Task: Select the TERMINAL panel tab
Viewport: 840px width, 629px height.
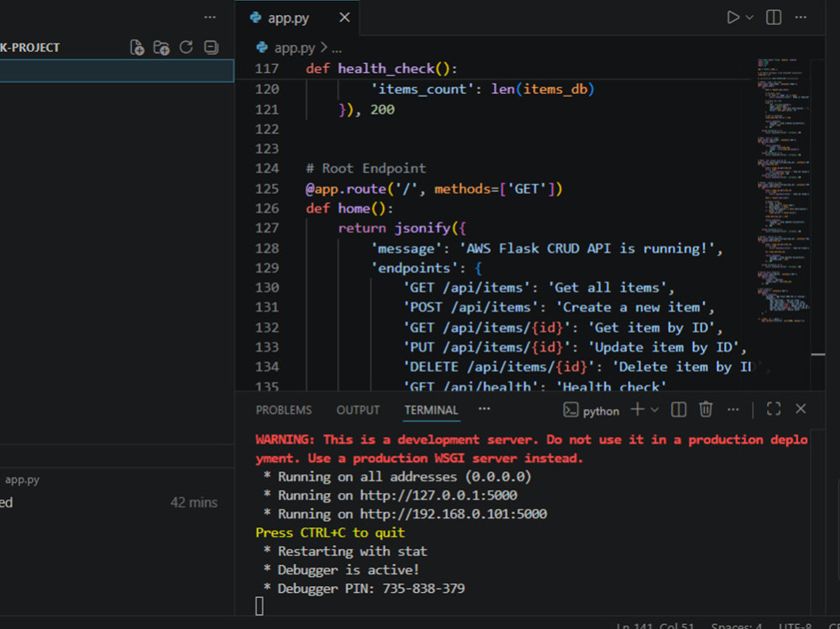Action: (431, 410)
